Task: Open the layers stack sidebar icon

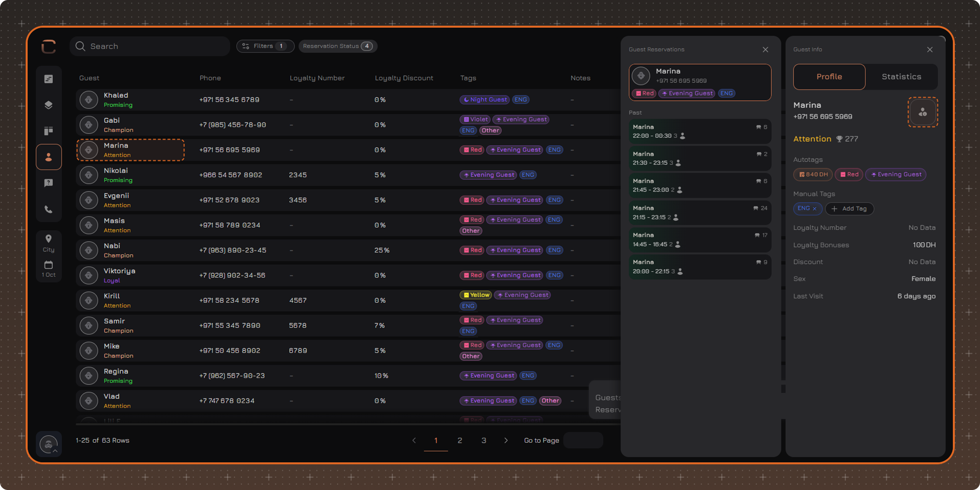Action: (48, 105)
